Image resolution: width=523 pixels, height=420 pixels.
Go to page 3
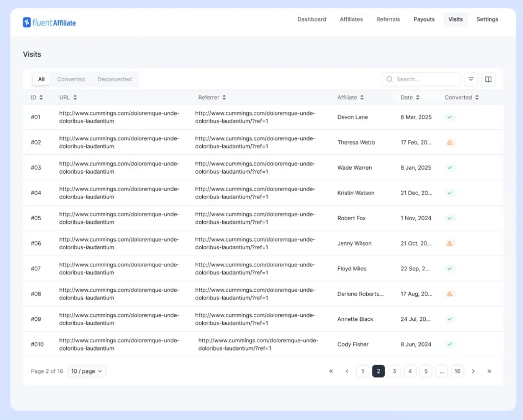394,371
